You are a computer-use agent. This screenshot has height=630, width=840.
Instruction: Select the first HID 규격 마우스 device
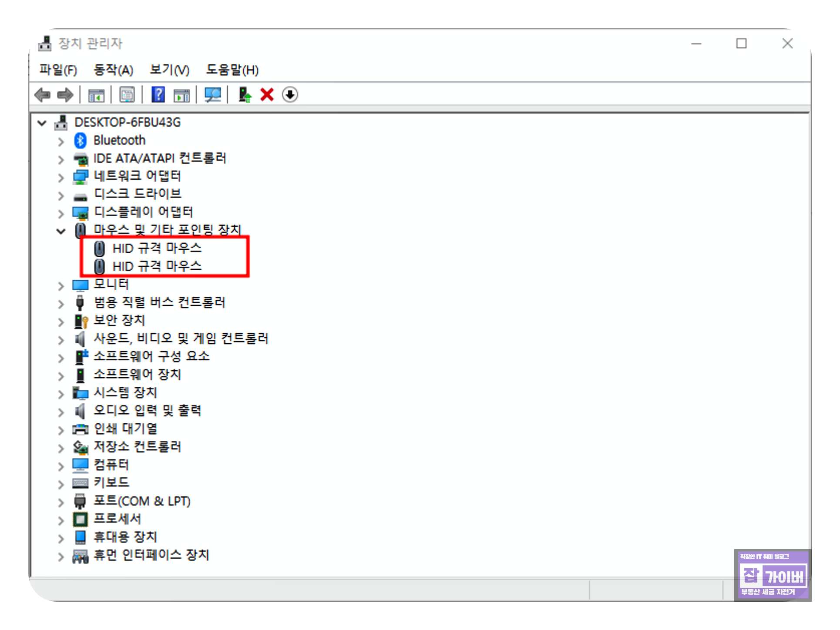157,248
